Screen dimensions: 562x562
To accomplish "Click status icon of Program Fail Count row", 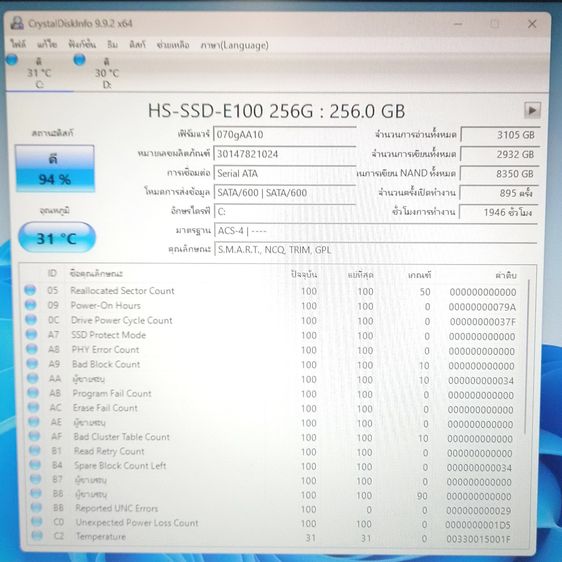I will tap(33, 393).
